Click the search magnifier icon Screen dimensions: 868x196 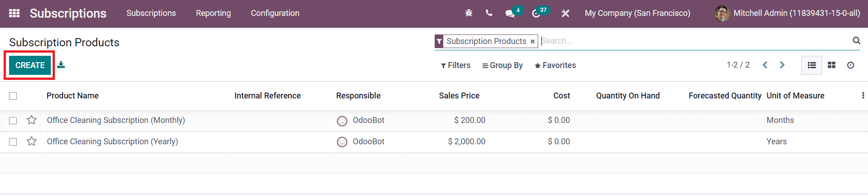pos(856,41)
